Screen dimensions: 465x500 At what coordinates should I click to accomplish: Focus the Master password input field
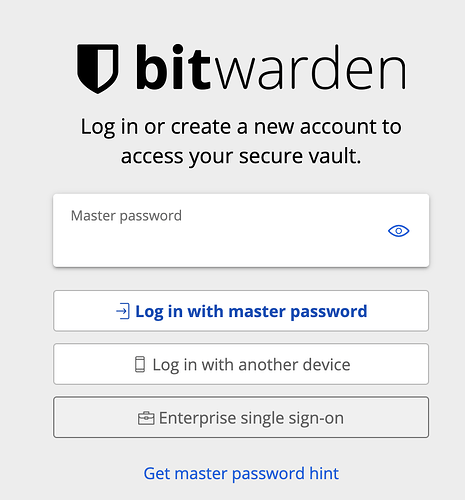241,230
